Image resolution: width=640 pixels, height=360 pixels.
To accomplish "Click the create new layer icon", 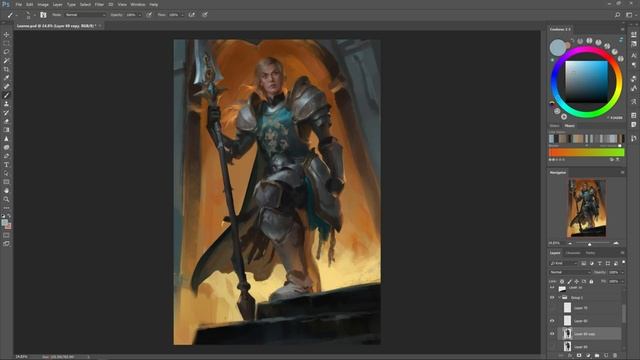I will [x=606, y=356].
